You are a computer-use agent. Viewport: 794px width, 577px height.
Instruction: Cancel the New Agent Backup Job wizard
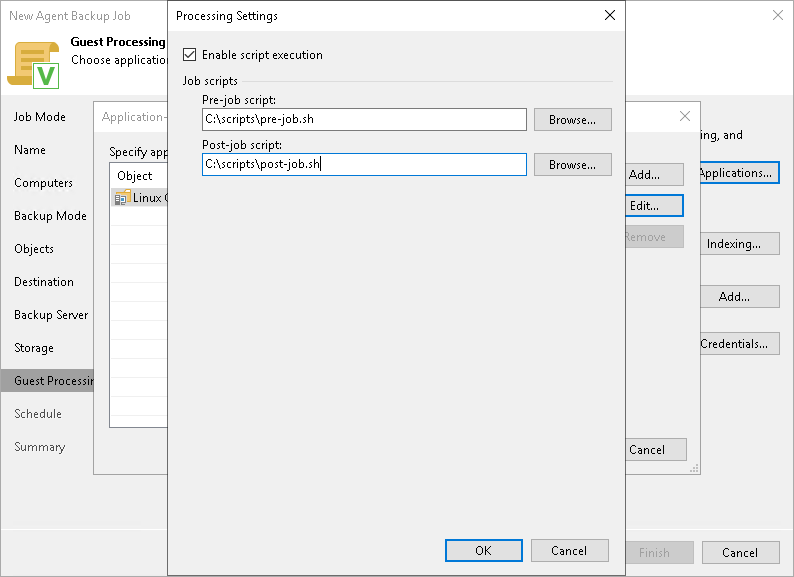[740, 553]
